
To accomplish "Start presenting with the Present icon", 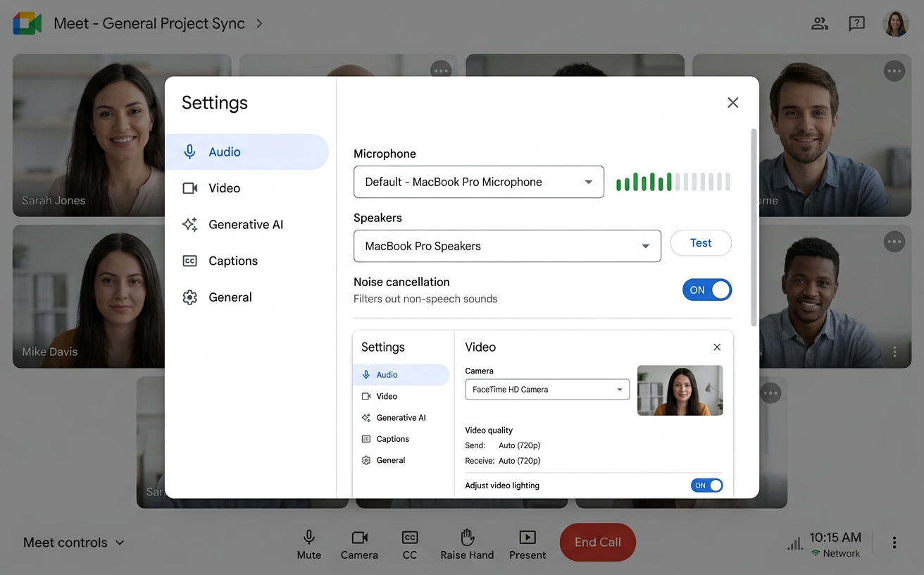I will (527, 544).
